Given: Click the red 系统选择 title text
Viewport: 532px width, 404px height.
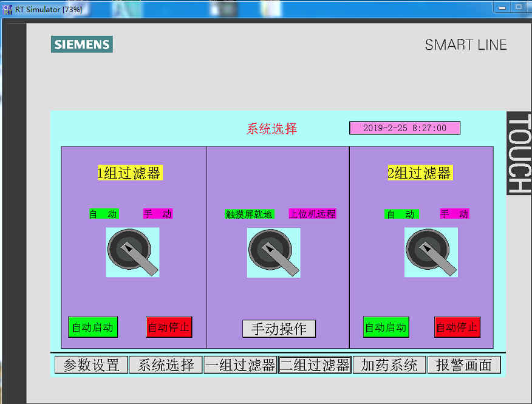Looking at the screenshot, I should (x=271, y=129).
